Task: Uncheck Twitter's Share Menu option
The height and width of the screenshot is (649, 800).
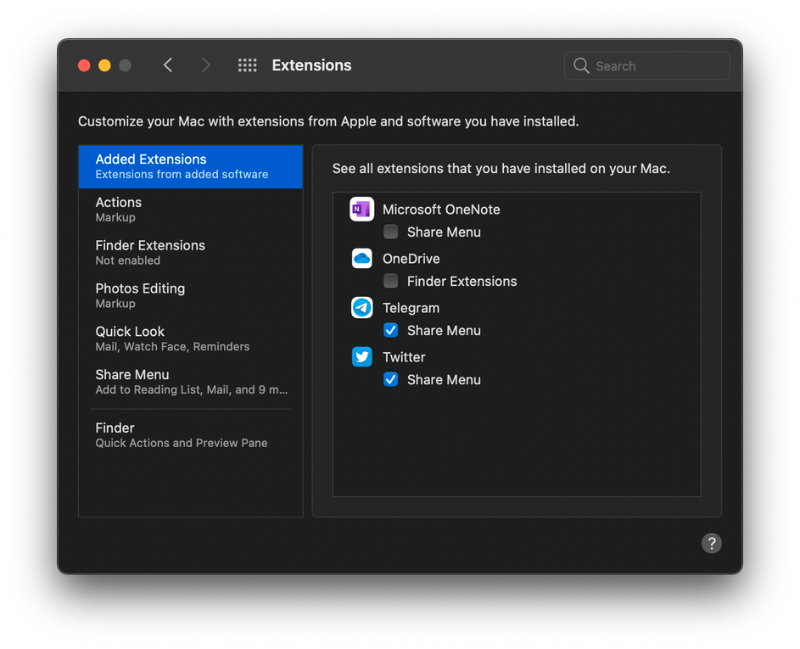Action: (391, 379)
